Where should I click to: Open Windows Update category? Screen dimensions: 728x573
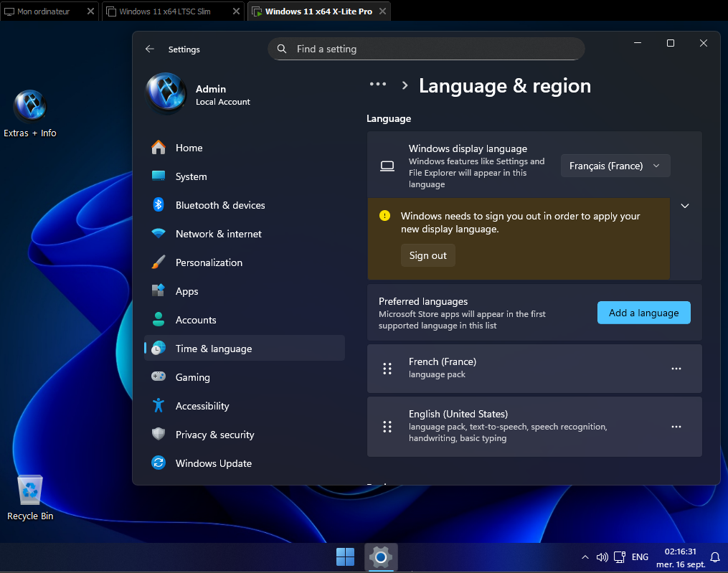tap(245, 463)
